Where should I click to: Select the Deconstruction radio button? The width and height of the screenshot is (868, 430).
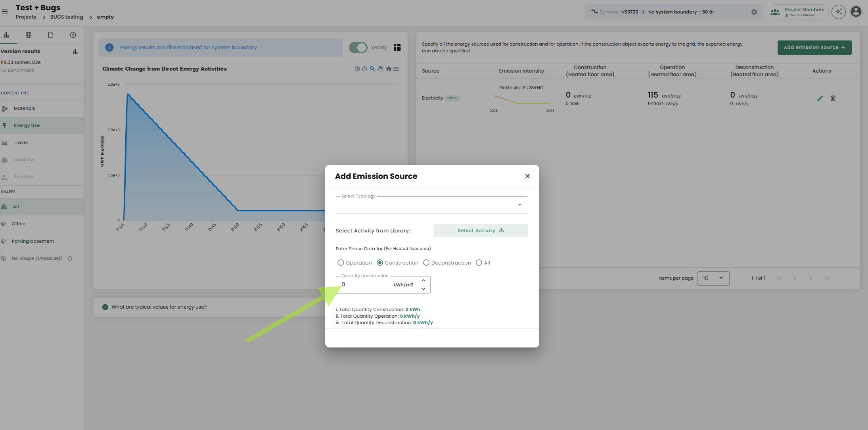click(x=426, y=263)
